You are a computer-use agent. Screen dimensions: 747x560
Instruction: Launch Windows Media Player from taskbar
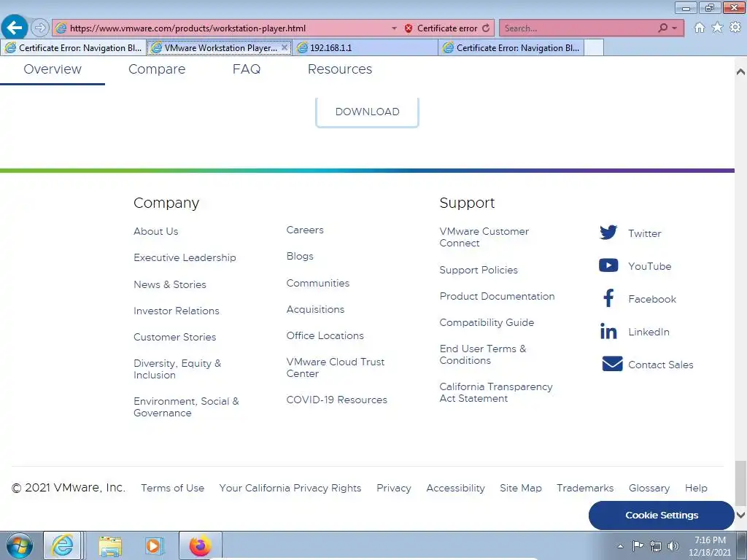point(154,546)
